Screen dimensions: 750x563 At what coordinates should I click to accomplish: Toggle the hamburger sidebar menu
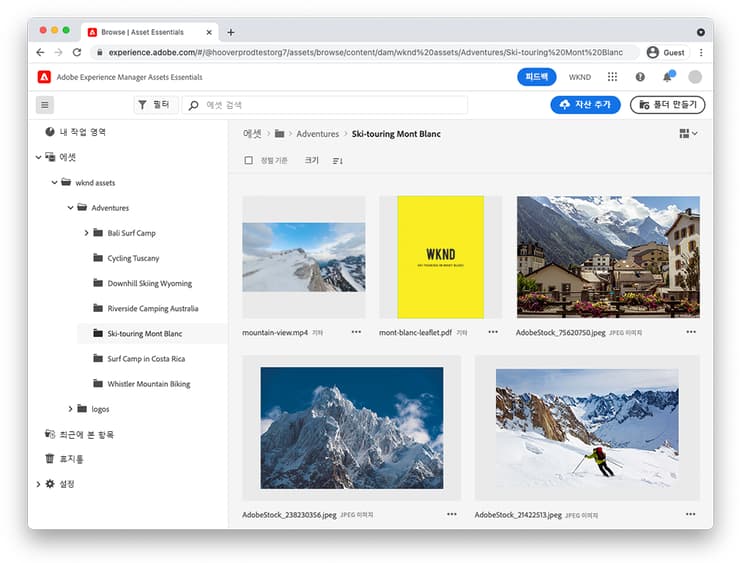pos(45,105)
